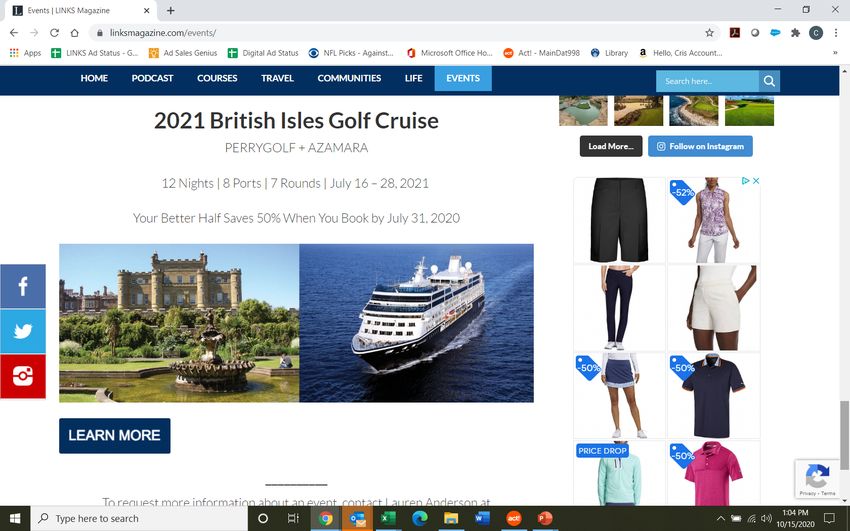Click Windows taskbar search box
Image resolution: width=850 pixels, height=531 pixels.
[x=139, y=519]
